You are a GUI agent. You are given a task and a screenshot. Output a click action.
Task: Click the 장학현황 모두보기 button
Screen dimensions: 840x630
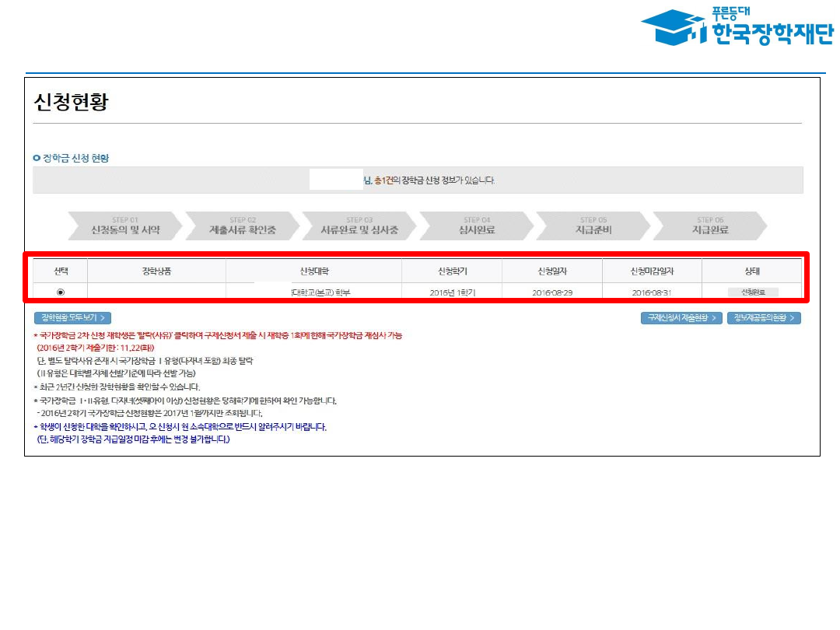(x=72, y=318)
